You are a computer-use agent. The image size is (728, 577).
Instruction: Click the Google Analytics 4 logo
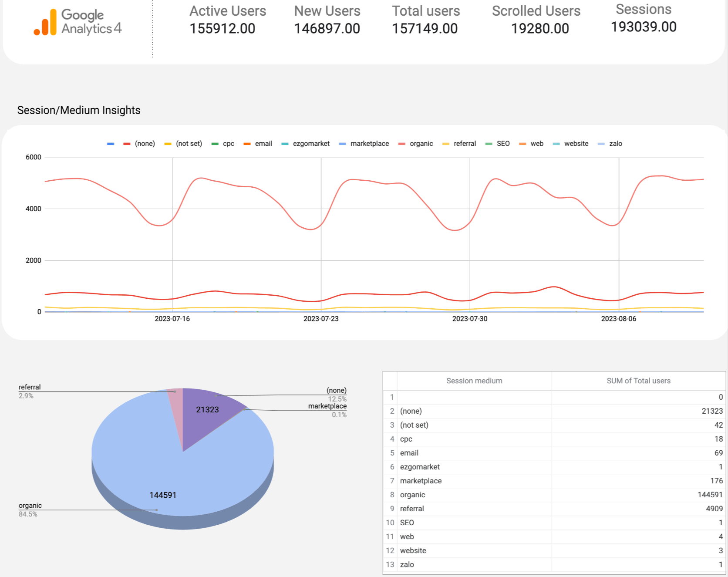click(x=78, y=22)
